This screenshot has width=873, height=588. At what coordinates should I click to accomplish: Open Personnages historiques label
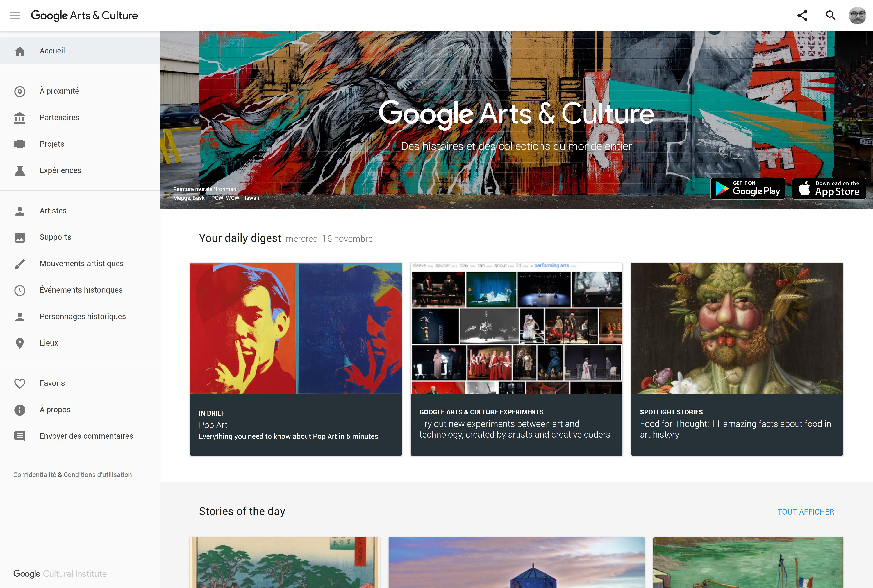[83, 316]
